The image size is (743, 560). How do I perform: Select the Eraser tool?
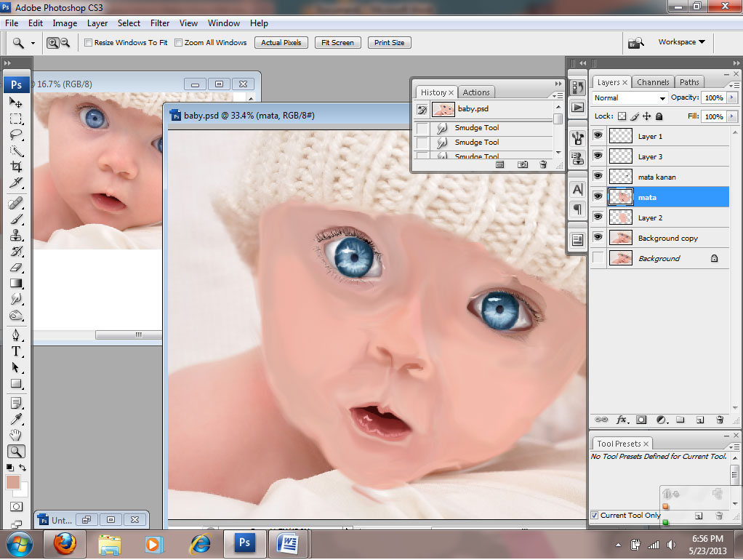(16, 268)
